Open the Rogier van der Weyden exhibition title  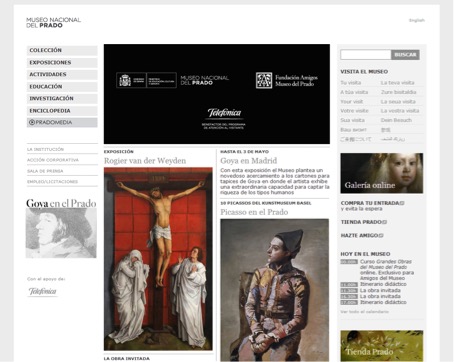(x=145, y=161)
